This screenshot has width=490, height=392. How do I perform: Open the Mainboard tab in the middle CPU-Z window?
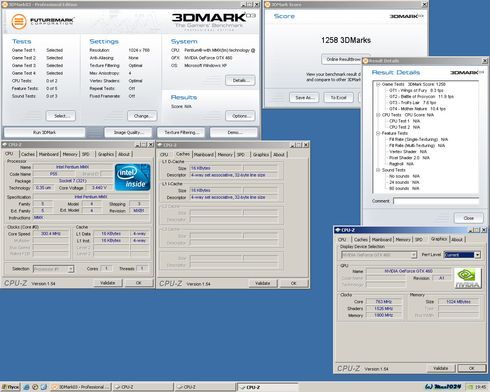point(204,154)
